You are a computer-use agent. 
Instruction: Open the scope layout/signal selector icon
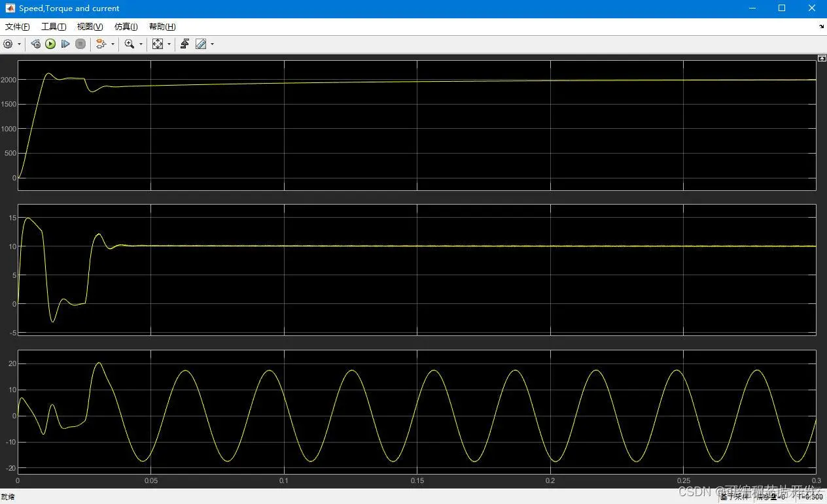[101, 44]
